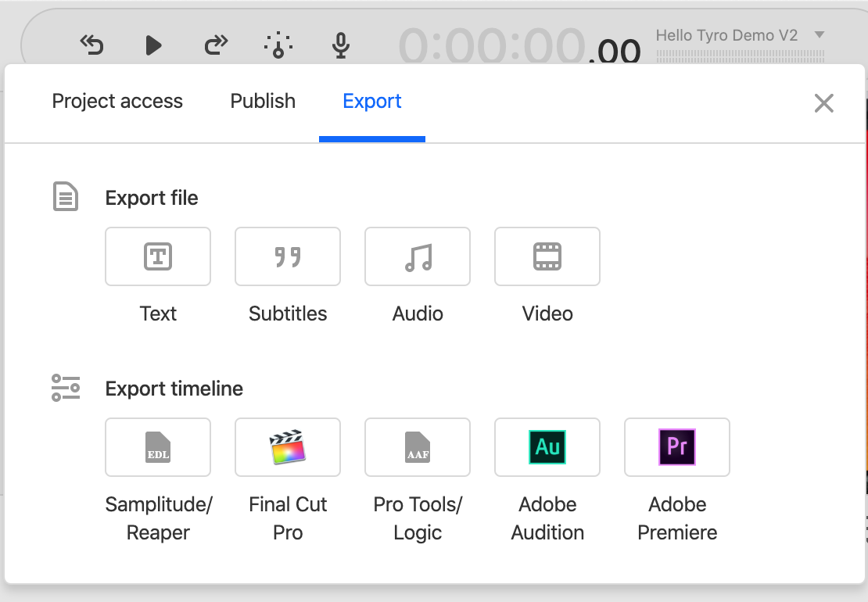The image size is (868, 602).
Task: Export timeline to Final Cut Pro
Action: pos(288,447)
